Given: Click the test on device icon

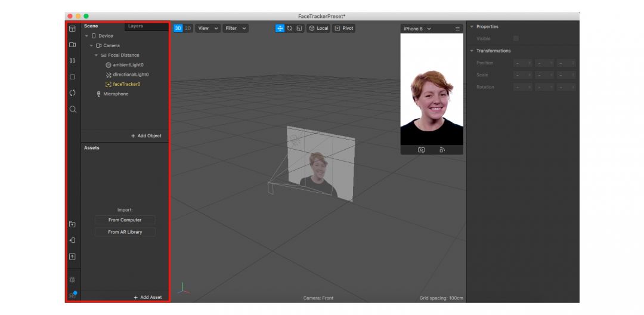Looking at the screenshot, I should pos(72,240).
